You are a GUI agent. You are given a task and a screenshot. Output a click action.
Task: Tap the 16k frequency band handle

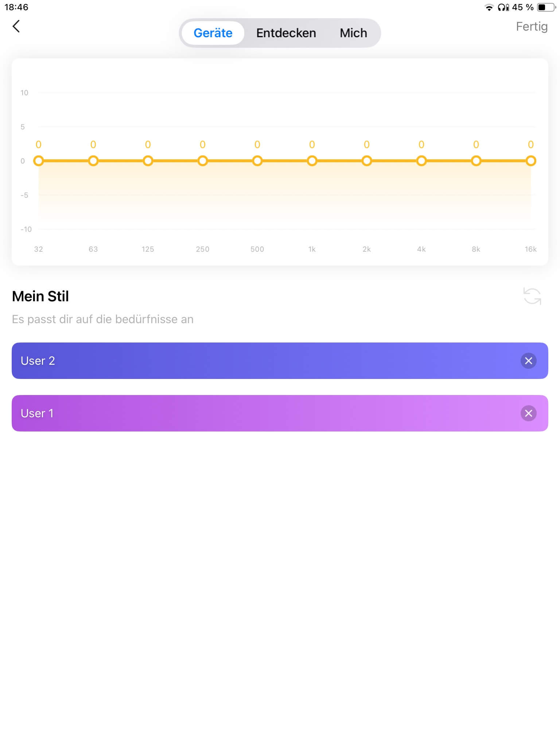(531, 161)
